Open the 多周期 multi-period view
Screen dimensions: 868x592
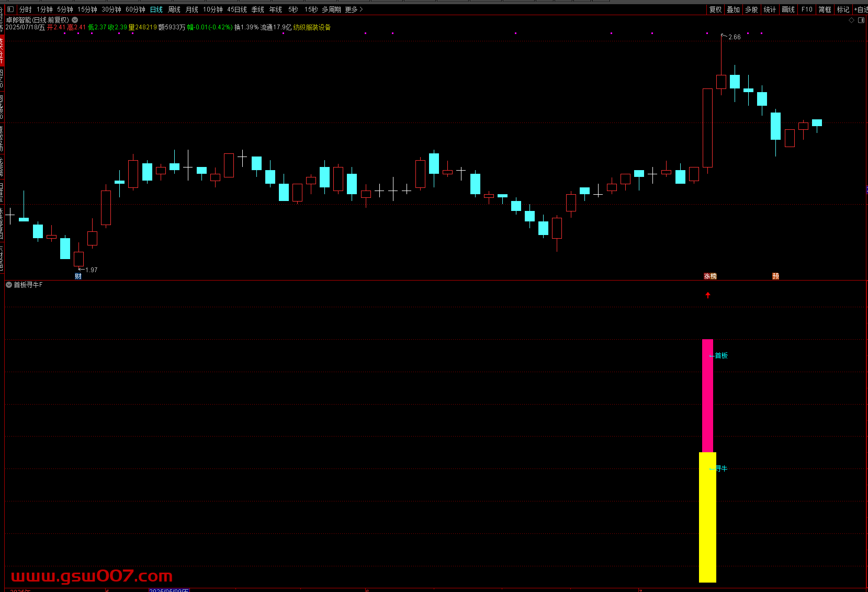[331, 9]
